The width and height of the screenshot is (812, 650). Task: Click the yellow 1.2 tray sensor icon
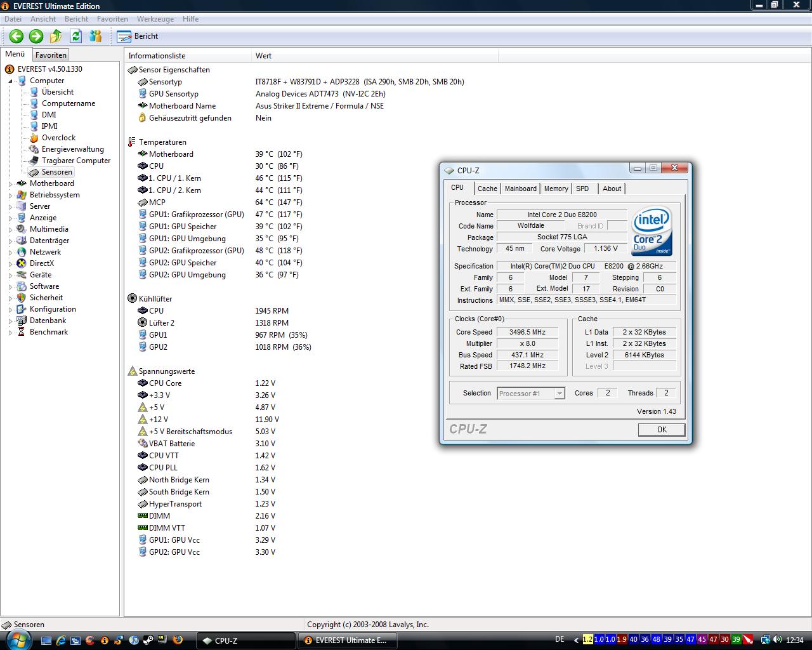click(587, 639)
